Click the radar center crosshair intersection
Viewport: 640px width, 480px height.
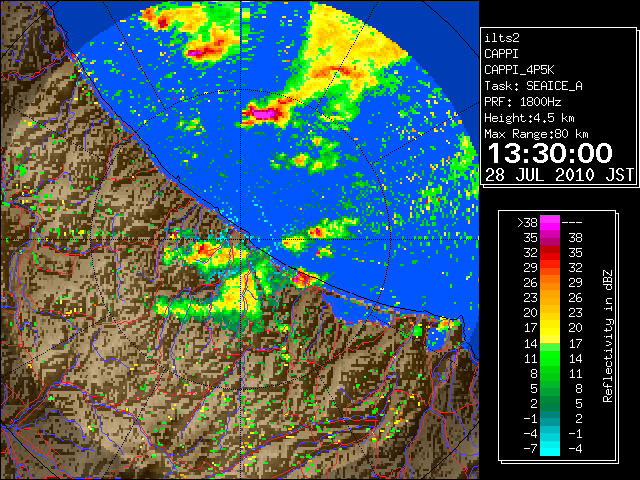click(241, 239)
